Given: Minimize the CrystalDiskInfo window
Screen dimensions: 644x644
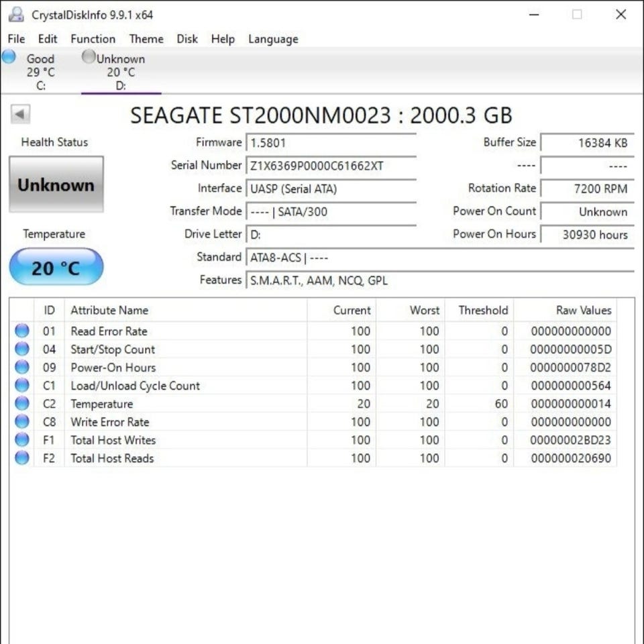Looking at the screenshot, I should point(534,15).
